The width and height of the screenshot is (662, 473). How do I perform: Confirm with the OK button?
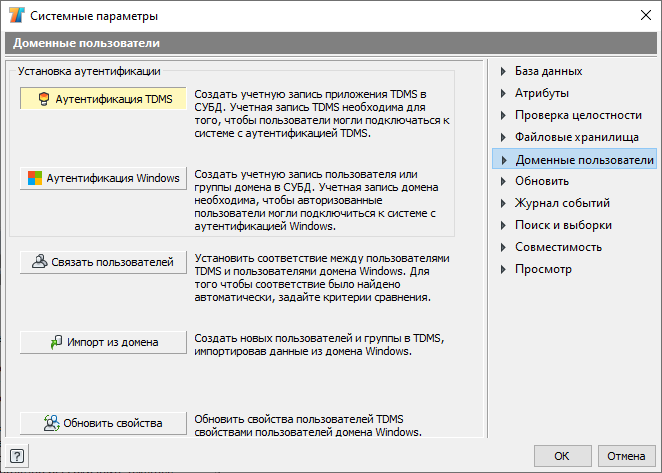click(x=562, y=456)
